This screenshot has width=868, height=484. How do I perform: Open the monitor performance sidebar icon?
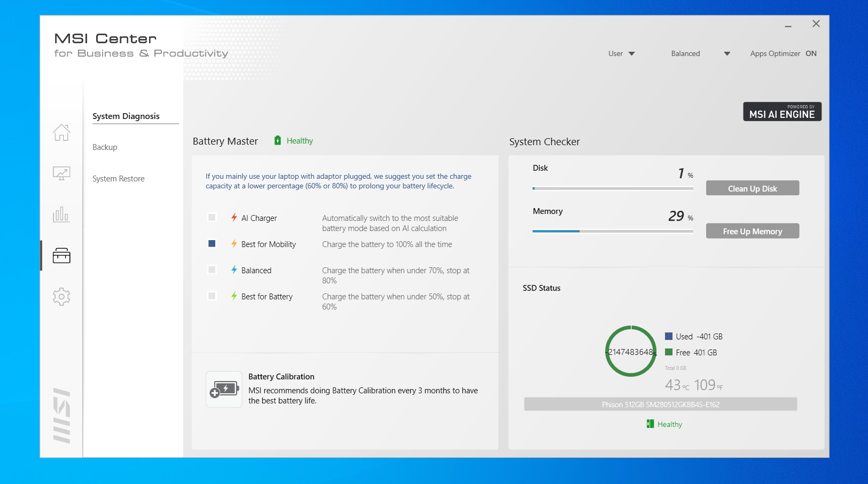pyautogui.click(x=61, y=173)
